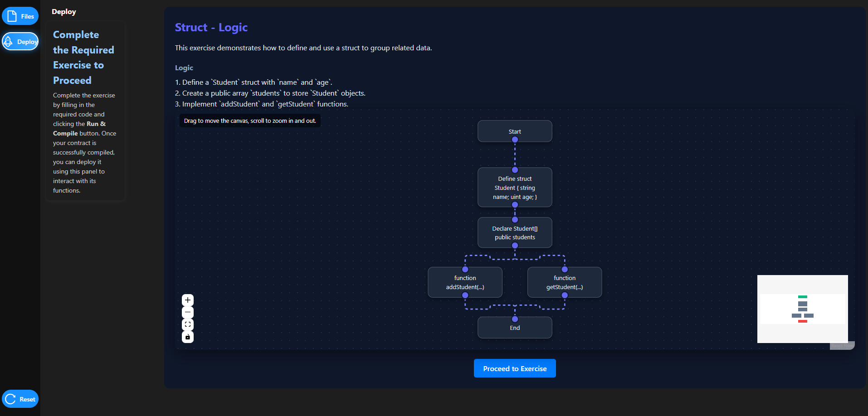Image resolution: width=868 pixels, height=416 pixels.
Task: Click the minimap overview thumbnail
Action: tap(802, 309)
